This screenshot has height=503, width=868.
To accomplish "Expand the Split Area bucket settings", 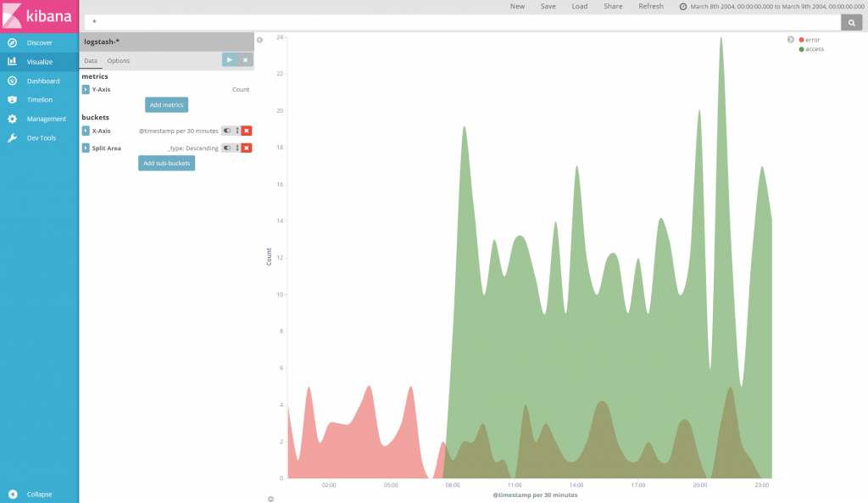I will (86, 148).
